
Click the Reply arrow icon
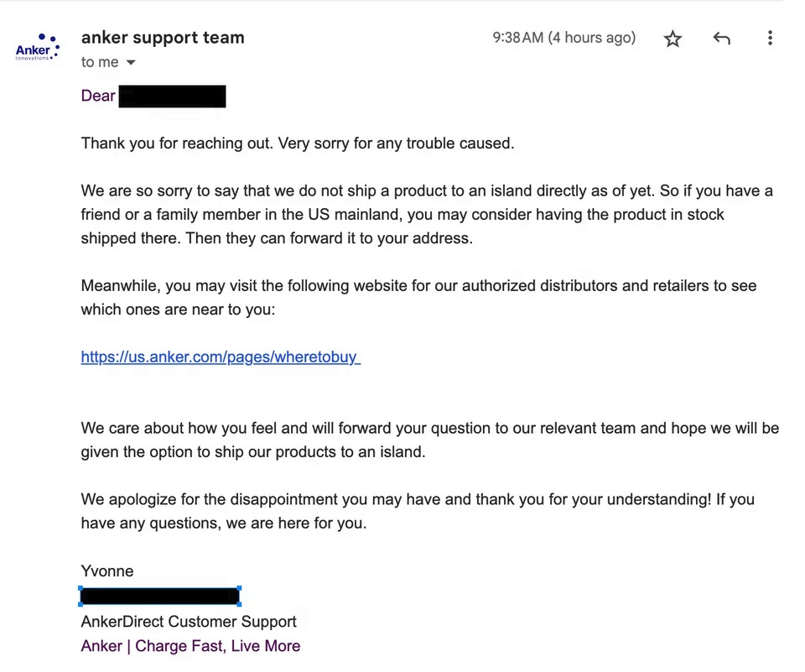[721, 39]
